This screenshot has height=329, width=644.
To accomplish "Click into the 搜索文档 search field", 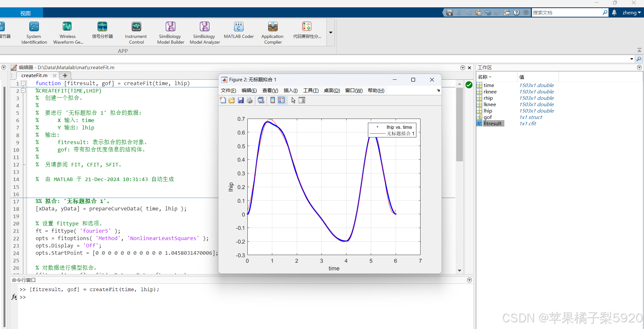I will (567, 12).
